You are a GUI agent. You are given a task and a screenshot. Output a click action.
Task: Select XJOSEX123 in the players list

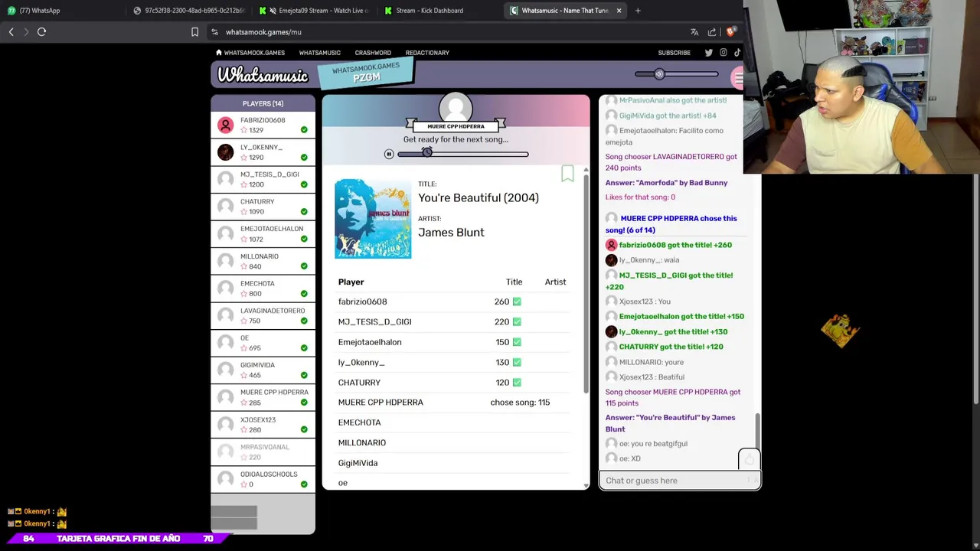click(263, 425)
